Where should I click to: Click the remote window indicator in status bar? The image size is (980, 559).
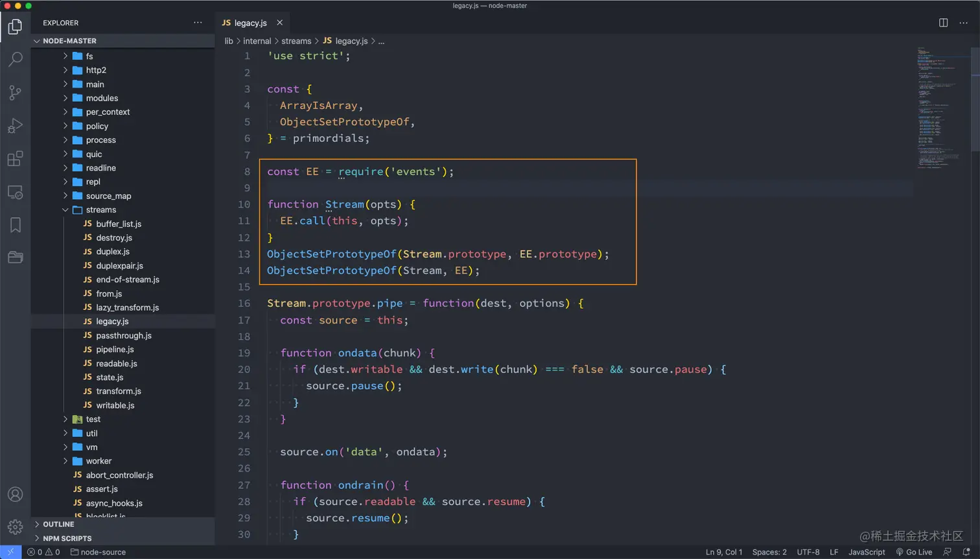10,552
